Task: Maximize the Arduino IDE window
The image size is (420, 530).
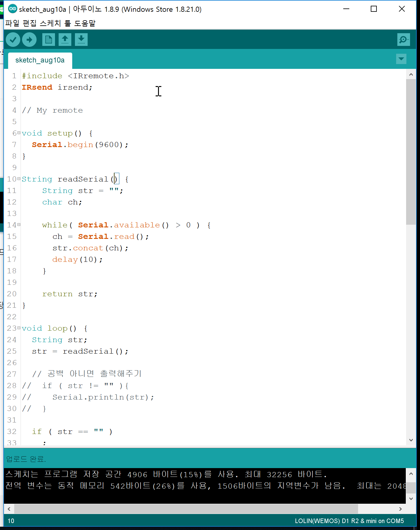Action: [x=374, y=9]
